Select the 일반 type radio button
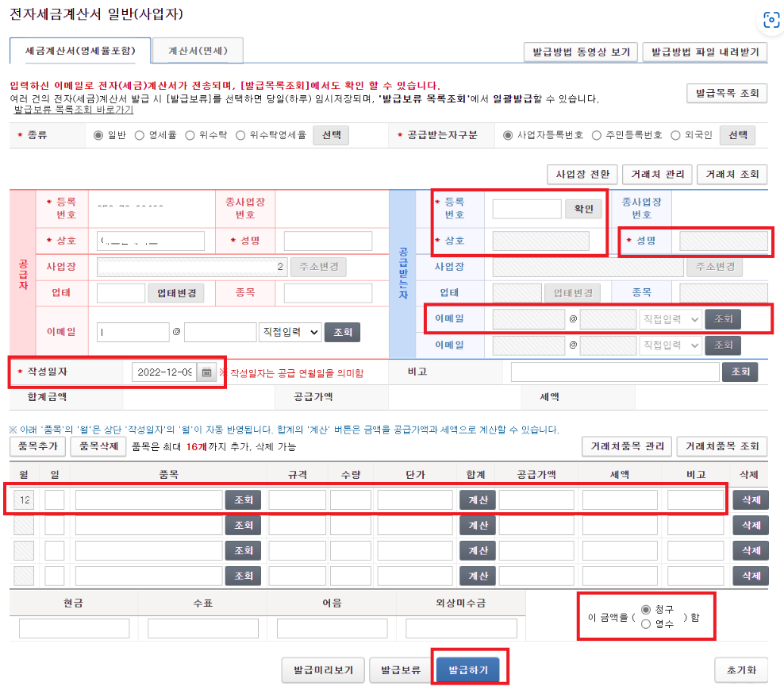Screen dimensions: 784x694 [x=98, y=135]
